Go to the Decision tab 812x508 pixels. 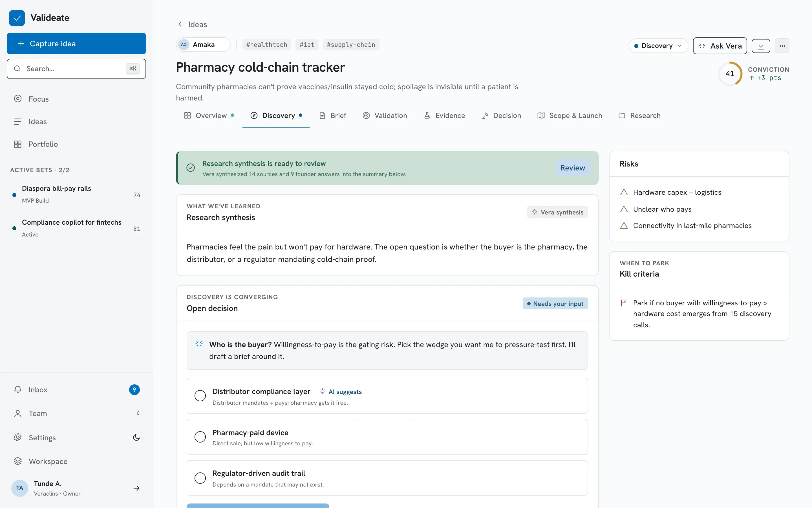501,116
